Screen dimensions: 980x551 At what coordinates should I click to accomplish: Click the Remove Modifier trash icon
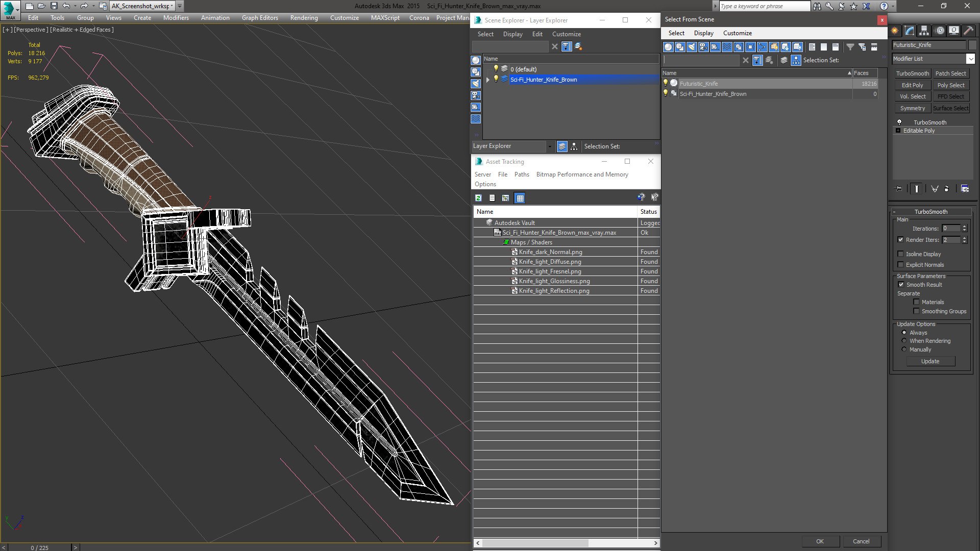coord(947,189)
